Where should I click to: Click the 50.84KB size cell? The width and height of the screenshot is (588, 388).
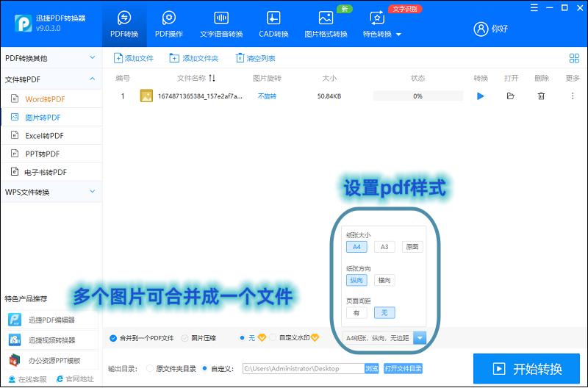click(329, 96)
